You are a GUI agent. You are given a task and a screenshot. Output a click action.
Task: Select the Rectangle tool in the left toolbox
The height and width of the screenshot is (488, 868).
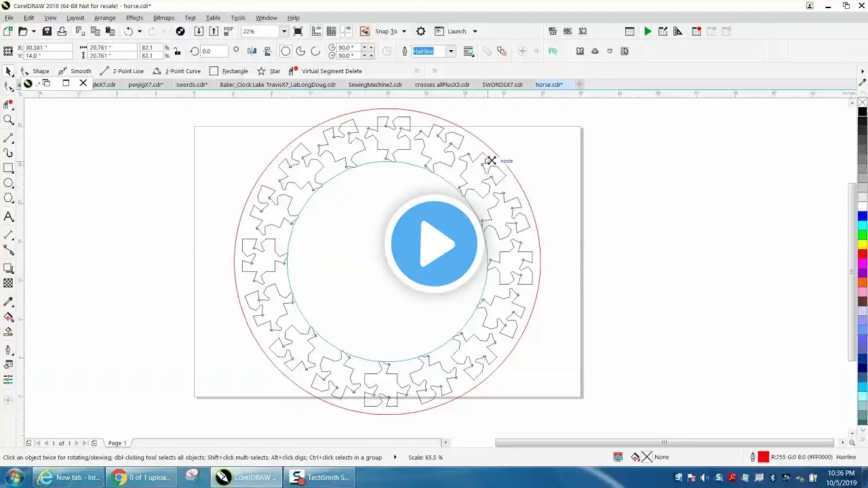coord(9,168)
